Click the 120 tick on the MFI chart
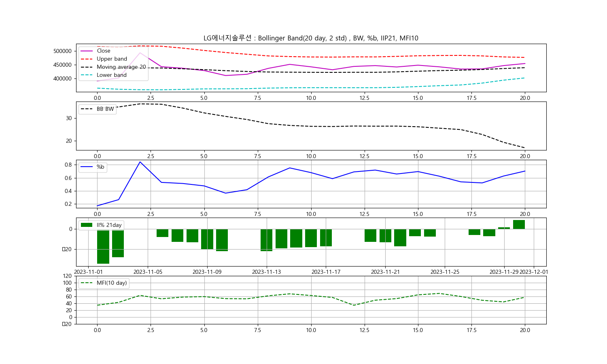 click(x=67, y=276)
